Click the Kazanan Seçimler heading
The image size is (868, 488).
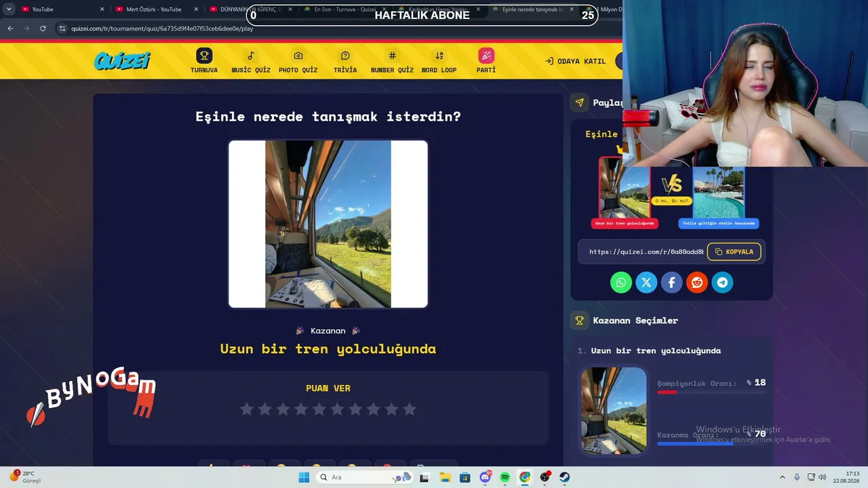point(635,321)
